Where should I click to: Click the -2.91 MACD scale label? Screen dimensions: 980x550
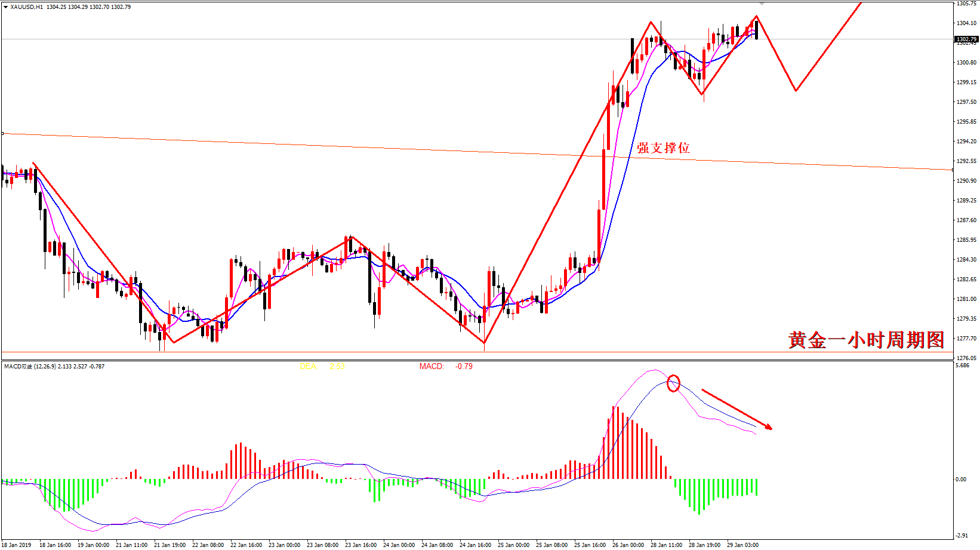click(x=962, y=536)
